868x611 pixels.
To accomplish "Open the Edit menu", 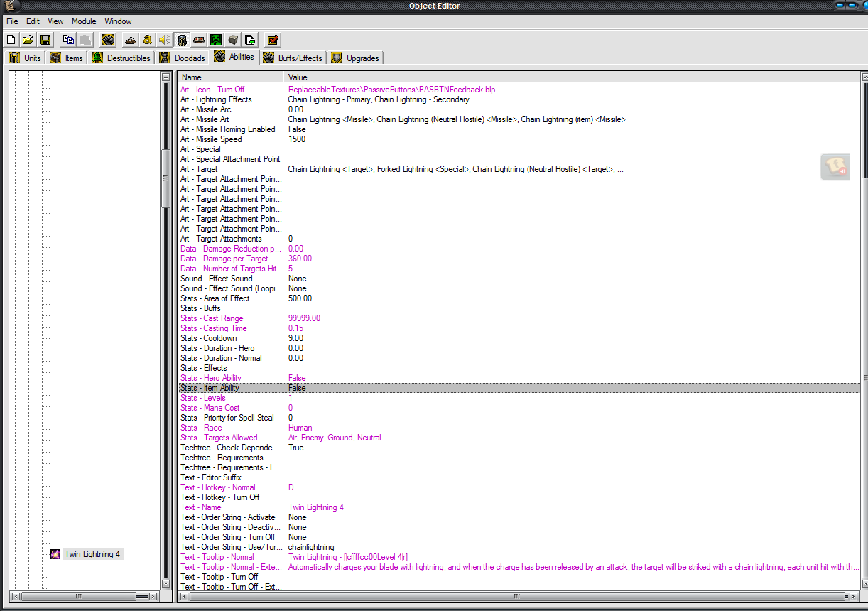I will 33,21.
